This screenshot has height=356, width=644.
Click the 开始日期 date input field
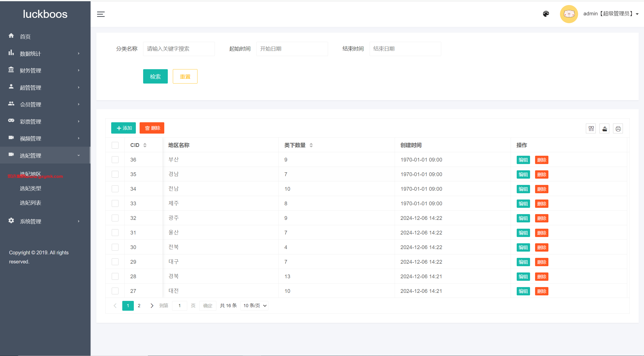tap(292, 49)
